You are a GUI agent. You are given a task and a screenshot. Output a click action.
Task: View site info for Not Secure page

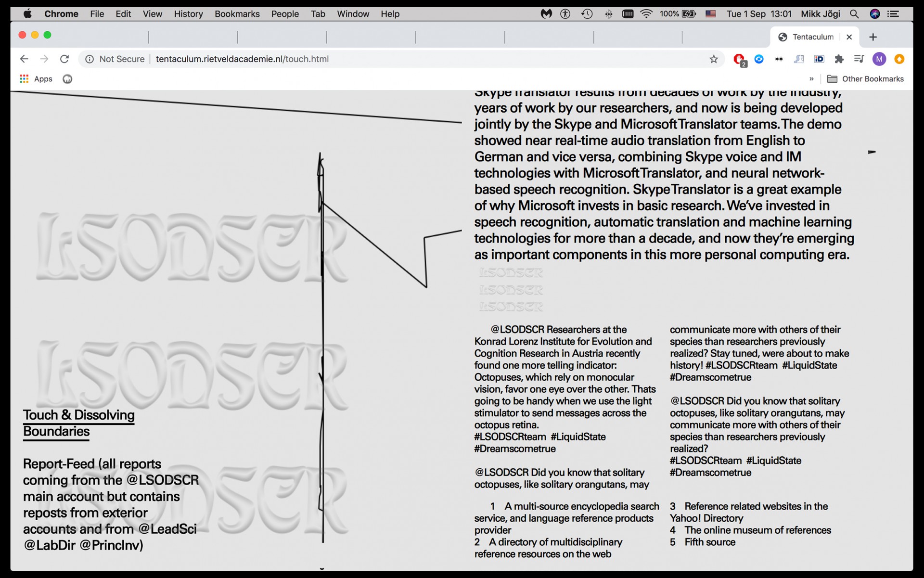pos(115,59)
